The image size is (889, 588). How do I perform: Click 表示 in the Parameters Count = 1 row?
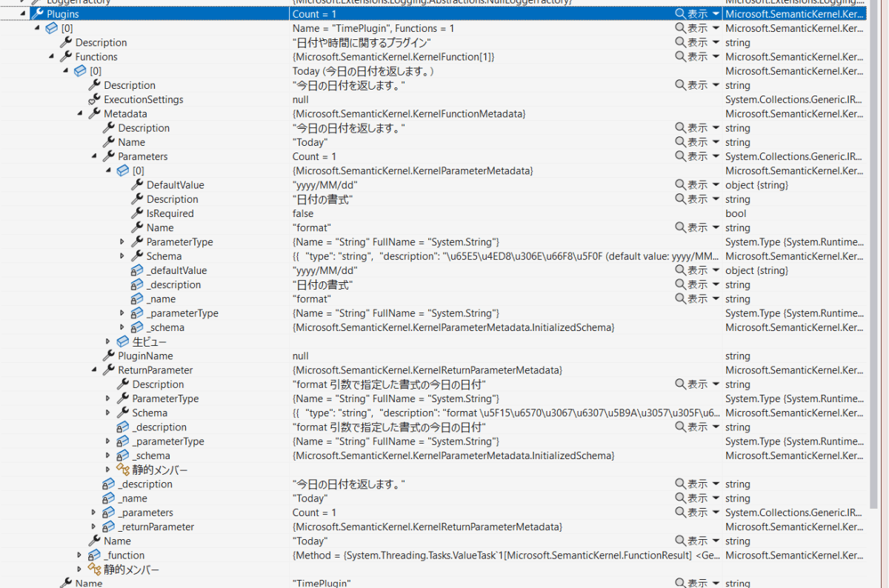[697, 157]
